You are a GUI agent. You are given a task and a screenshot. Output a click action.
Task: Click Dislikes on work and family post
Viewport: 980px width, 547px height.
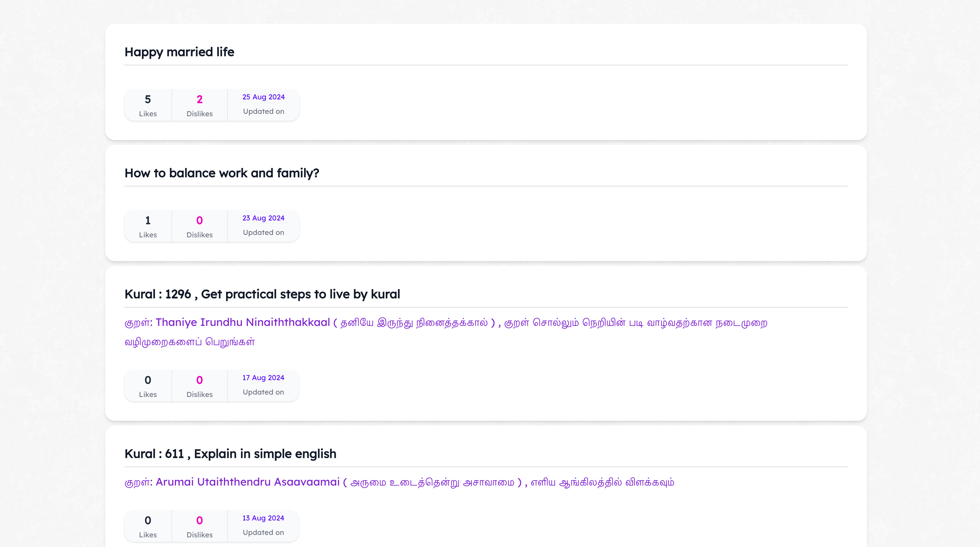tap(199, 226)
